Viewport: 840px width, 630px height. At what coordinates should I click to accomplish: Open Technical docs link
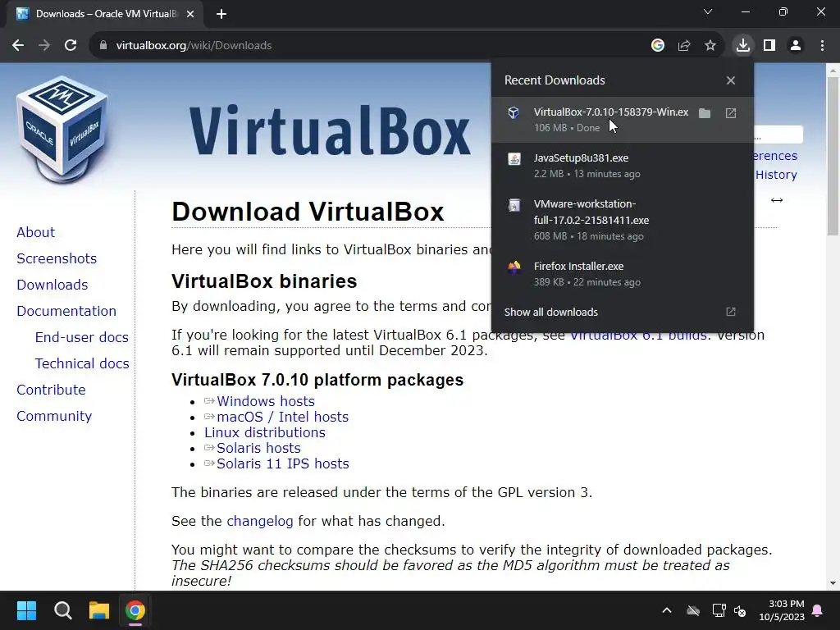click(82, 363)
